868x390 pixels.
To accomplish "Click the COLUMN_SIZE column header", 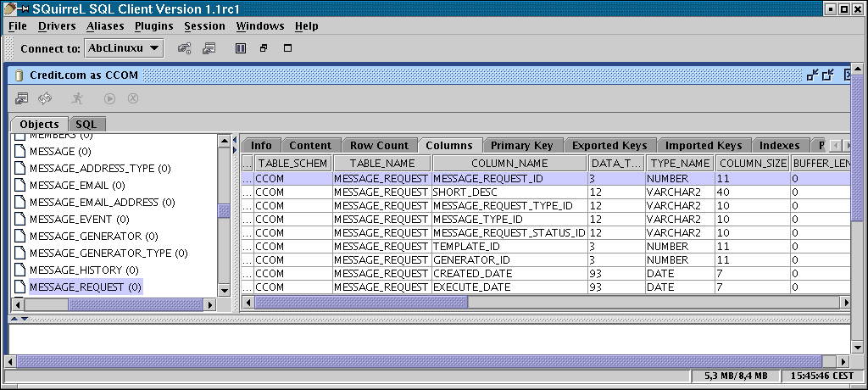I will coord(753,163).
